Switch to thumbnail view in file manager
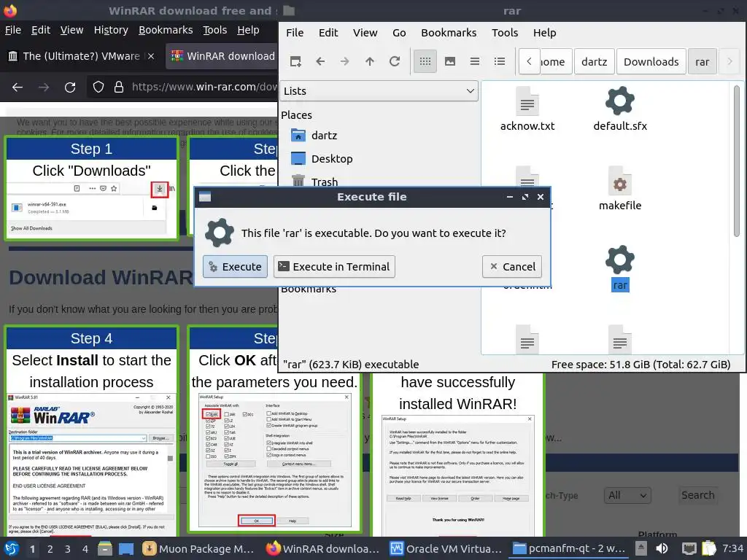Image resolution: width=747 pixels, height=560 pixels. point(449,61)
